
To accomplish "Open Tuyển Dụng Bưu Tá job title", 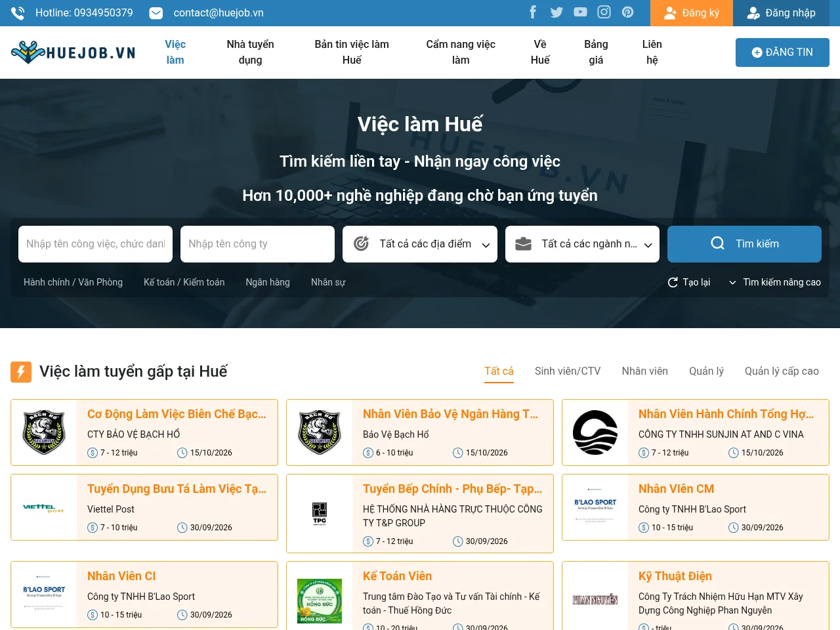I will [x=177, y=489].
